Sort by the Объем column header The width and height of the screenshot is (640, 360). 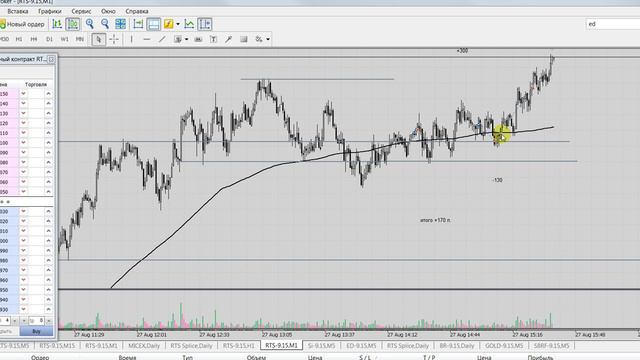pos(256,358)
